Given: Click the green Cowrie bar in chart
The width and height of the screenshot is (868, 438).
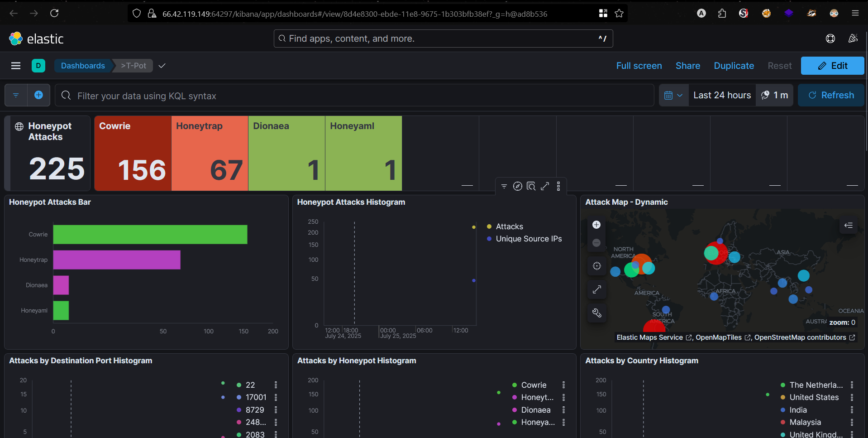Looking at the screenshot, I should coord(150,235).
